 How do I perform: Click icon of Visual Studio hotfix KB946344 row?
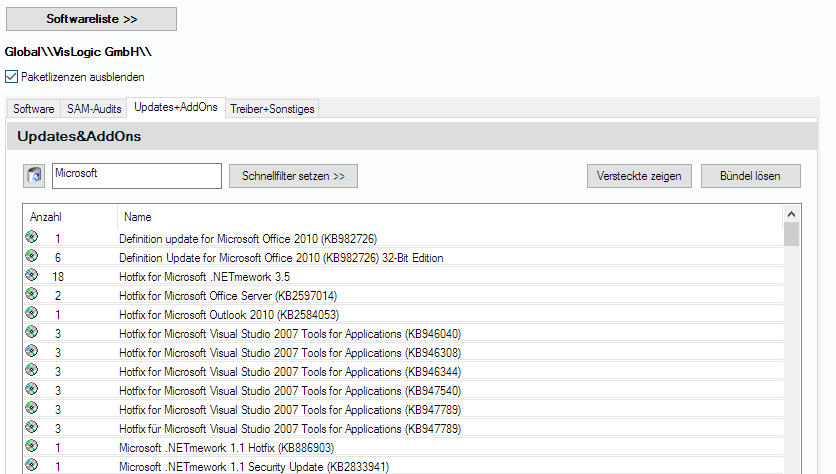point(31,370)
